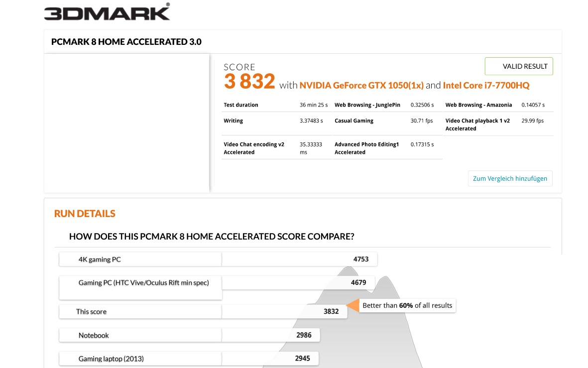Click the 0.32506 s value

pyautogui.click(x=422, y=105)
